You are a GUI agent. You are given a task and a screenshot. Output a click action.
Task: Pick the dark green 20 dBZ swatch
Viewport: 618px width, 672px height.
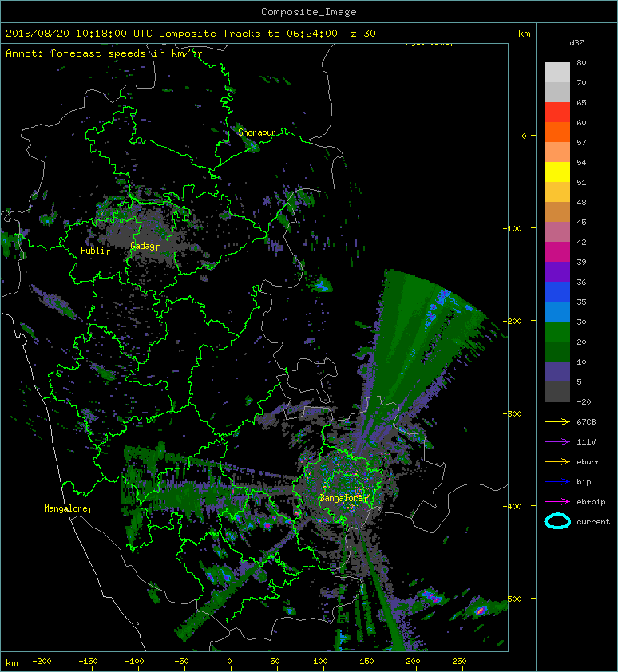point(557,351)
